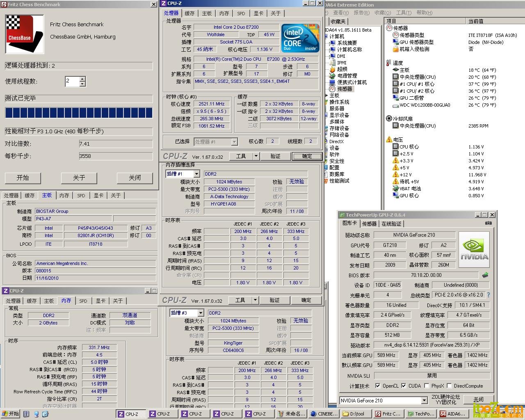Open the NVIDIA GeForce 210 selector in GPU-Z
The image size is (525, 420).
tap(424, 401)
